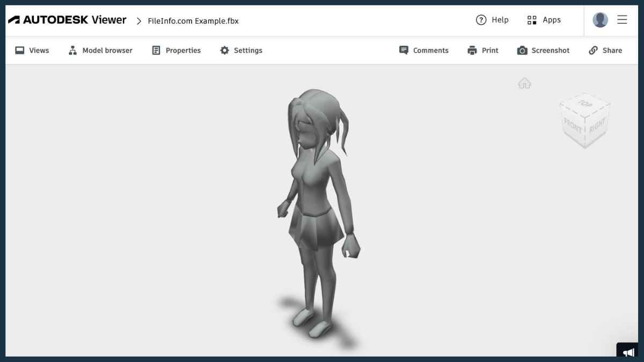Screen dimensions: 644x362
Task: Share the model via link
Action: pos(605,50)
